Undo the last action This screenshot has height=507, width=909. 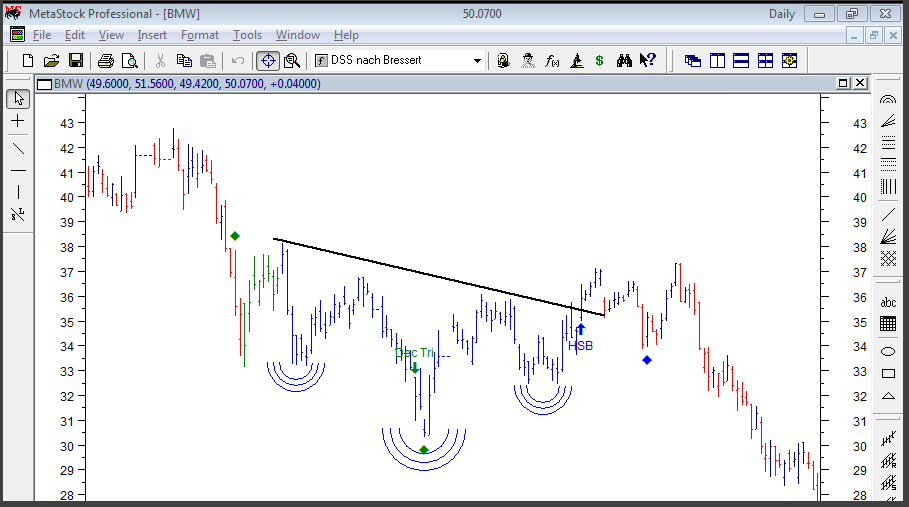click(238, 60)
